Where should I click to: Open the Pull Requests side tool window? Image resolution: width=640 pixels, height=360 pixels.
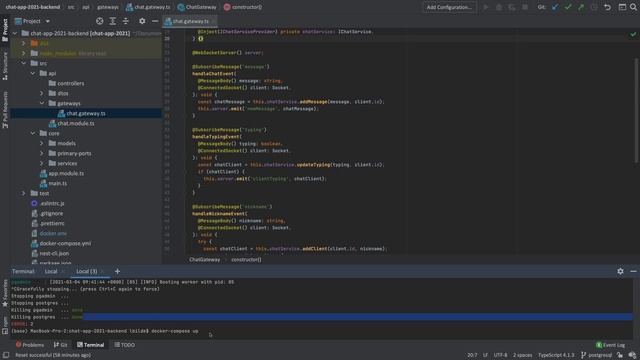click(x=5, y=110)
